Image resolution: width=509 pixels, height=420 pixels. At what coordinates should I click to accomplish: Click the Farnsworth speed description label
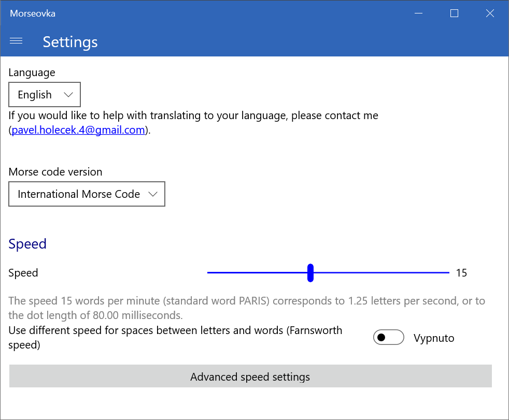(x=175, y=337)
